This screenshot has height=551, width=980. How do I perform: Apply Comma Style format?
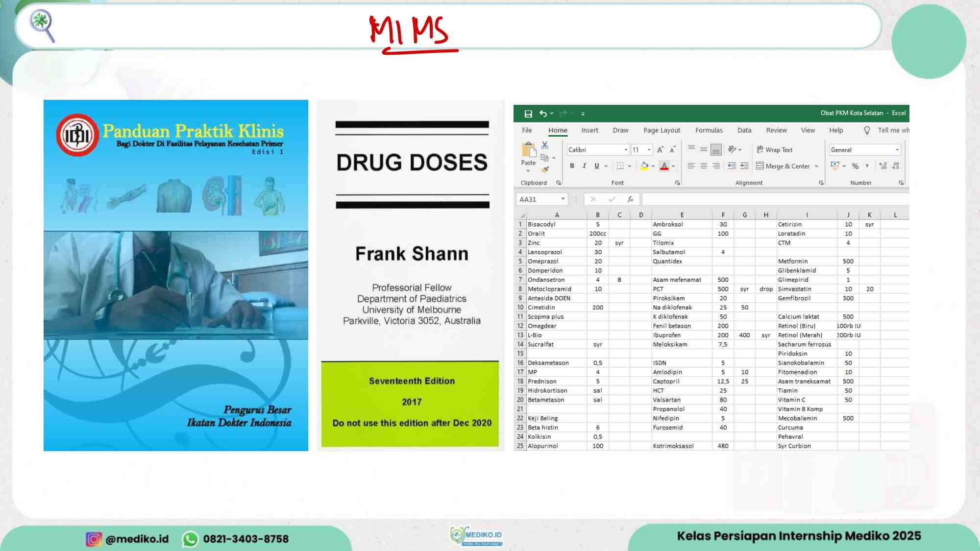pos(867,166)
